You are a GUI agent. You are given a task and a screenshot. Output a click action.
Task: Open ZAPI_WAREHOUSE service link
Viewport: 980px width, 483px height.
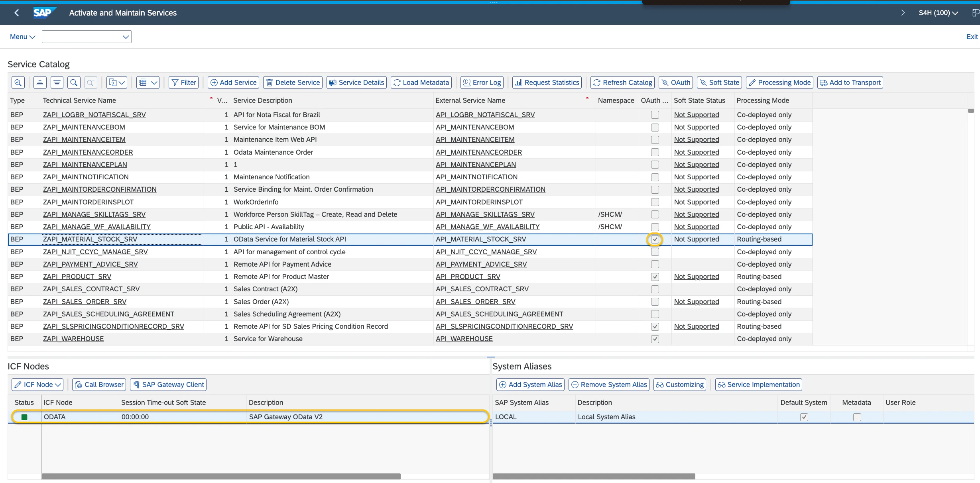tap(73, 339)
